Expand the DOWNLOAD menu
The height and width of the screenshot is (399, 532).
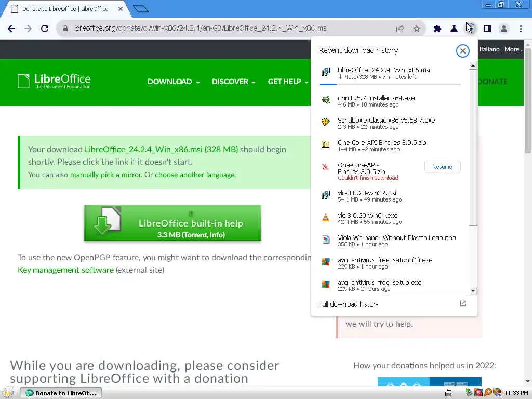click(x=174, y=82)
